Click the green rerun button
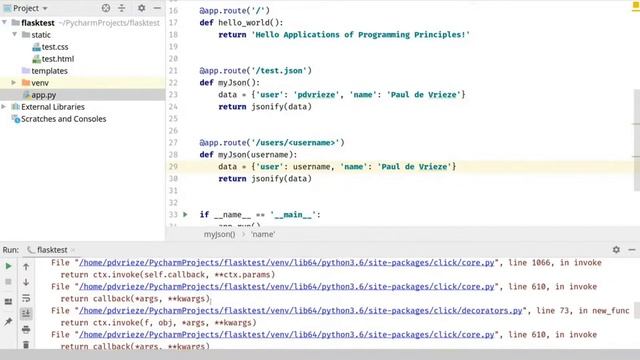The width and height of the screenshot is (640, 360). tap(8, 266)
